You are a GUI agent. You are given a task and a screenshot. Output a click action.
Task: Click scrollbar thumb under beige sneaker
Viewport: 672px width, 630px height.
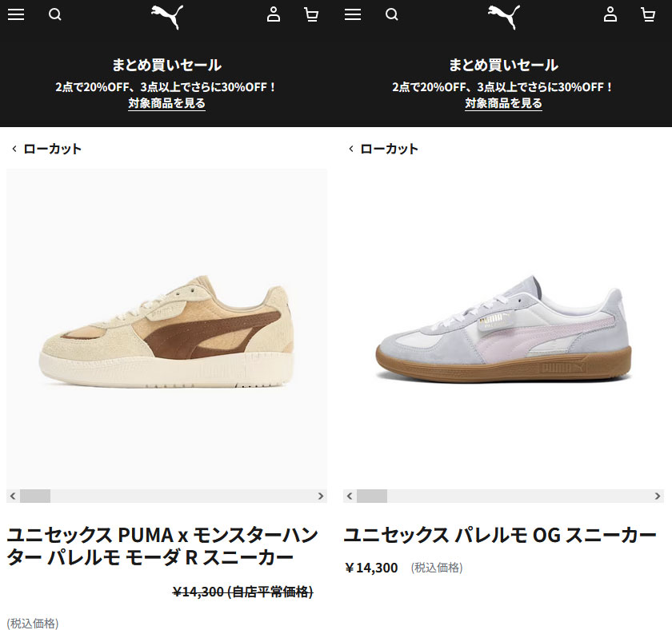pos(35,496)
